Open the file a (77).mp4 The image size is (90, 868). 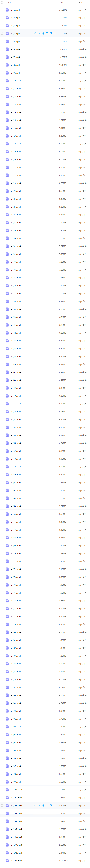click(16, 608)
